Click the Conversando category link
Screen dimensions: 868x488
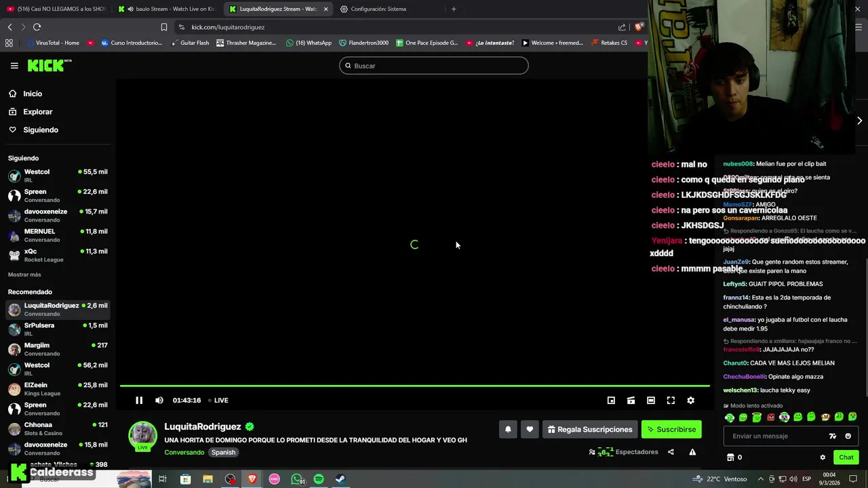(184, 452)
